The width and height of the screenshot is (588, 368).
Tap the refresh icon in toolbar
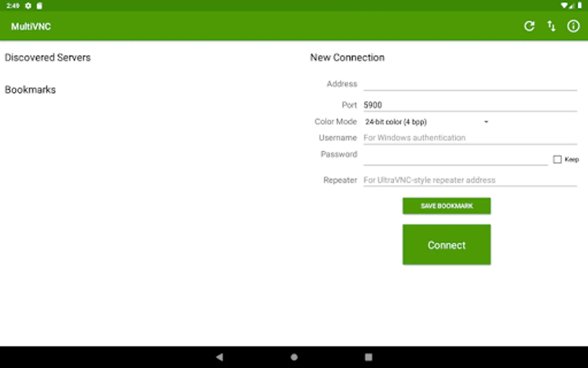pos(529,26)
